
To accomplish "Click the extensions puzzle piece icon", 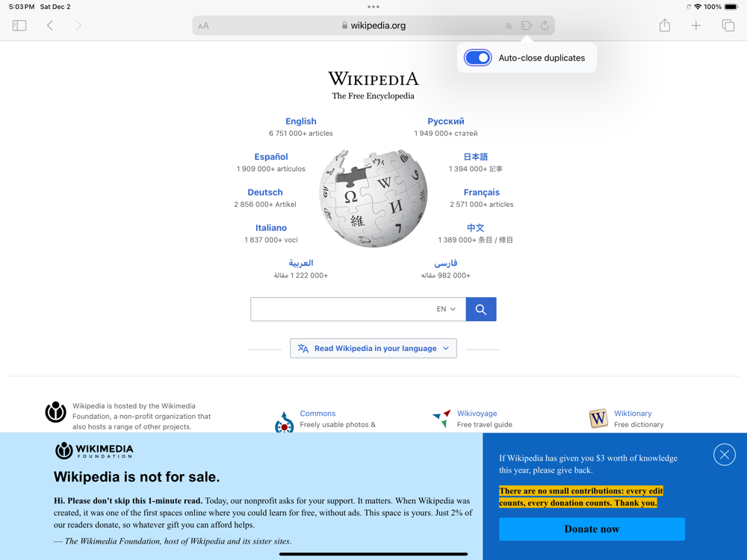I will point(527,25).
